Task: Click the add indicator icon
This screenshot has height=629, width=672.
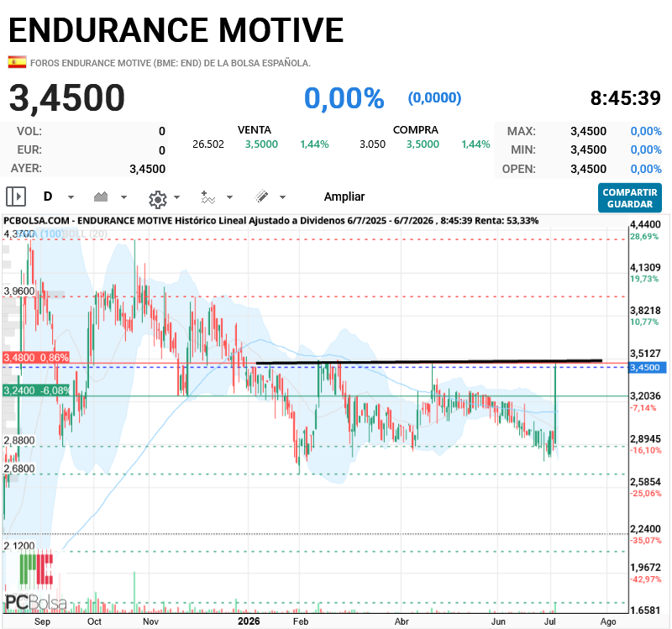Action: tap(207, 197)
